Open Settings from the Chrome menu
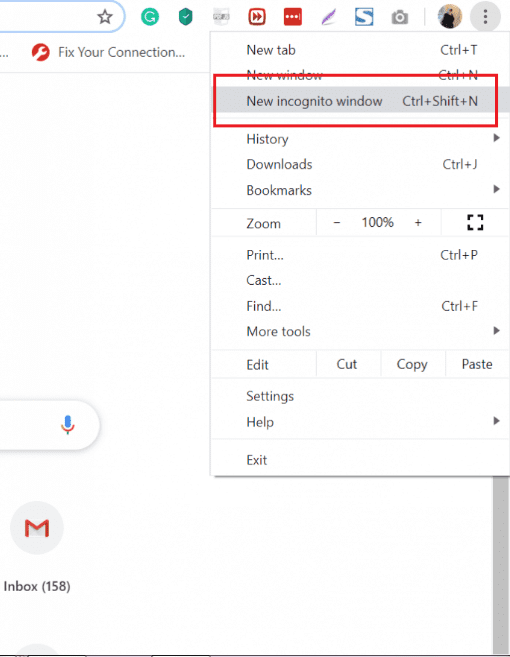This screenshot has height=657, width=510. click(x=360, y=396)
